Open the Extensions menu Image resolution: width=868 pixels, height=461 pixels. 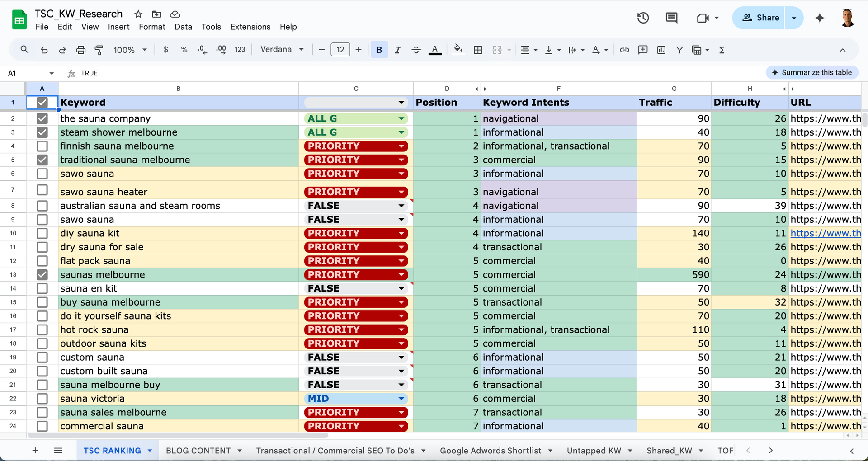pyautogui.click(x=250, y=27)
